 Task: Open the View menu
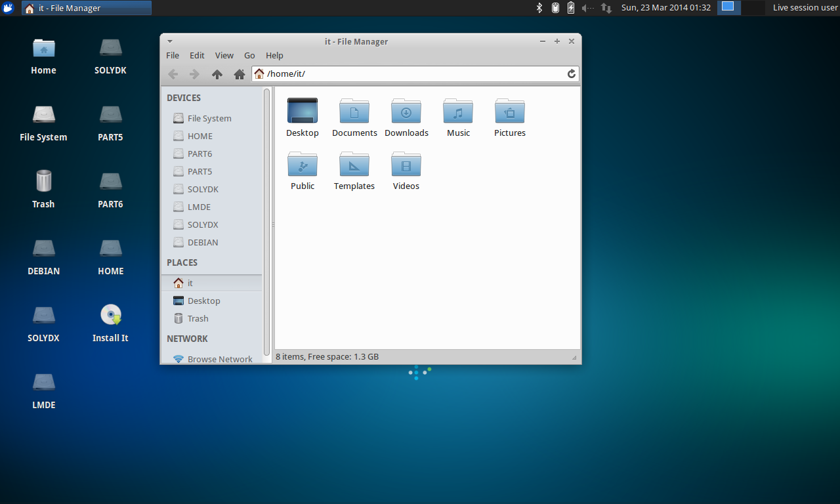[224, 56]
